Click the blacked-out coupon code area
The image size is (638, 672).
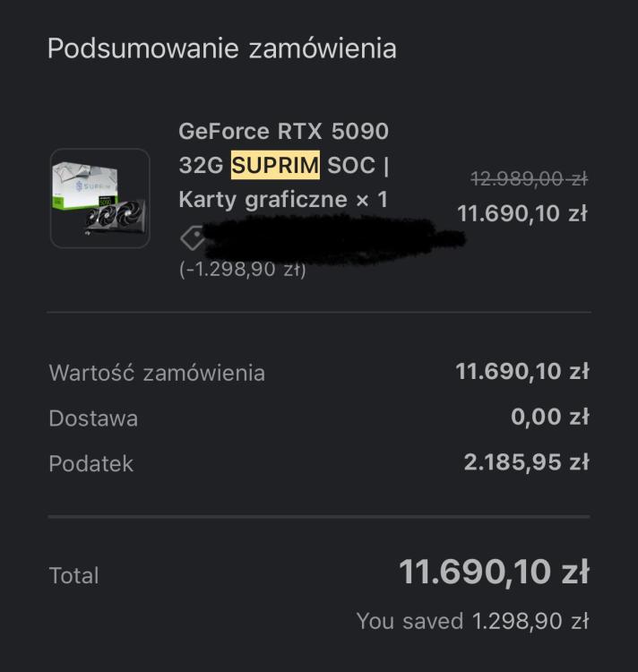click(x=332, y=238)
